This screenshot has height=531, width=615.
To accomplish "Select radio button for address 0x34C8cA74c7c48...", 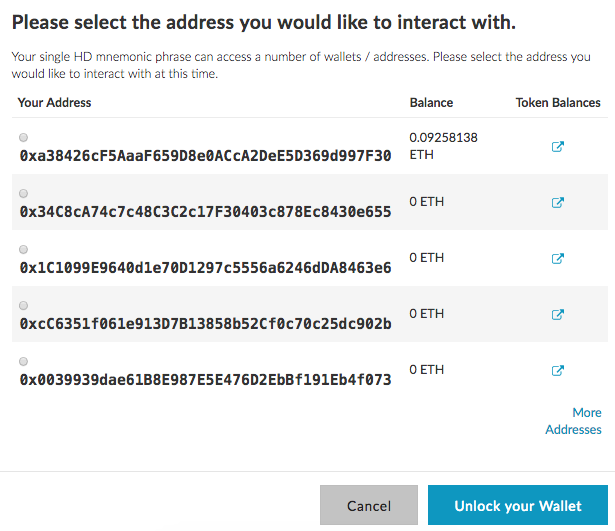I will tap(24, 193).
